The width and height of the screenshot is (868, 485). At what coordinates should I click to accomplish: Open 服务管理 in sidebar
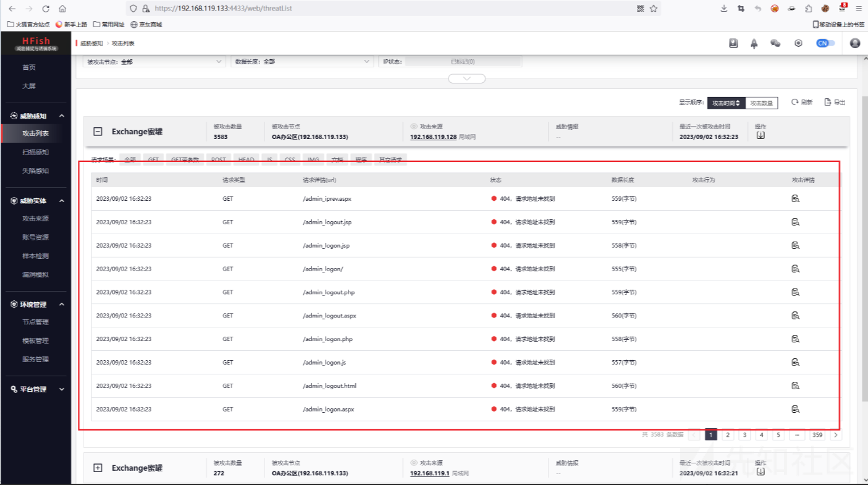click(x=35, y=359)
